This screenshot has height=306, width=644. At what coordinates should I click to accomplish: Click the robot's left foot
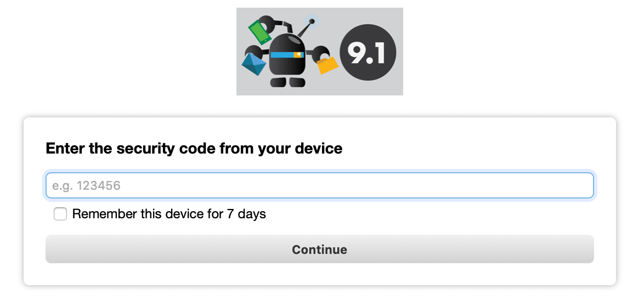(278, 82)
